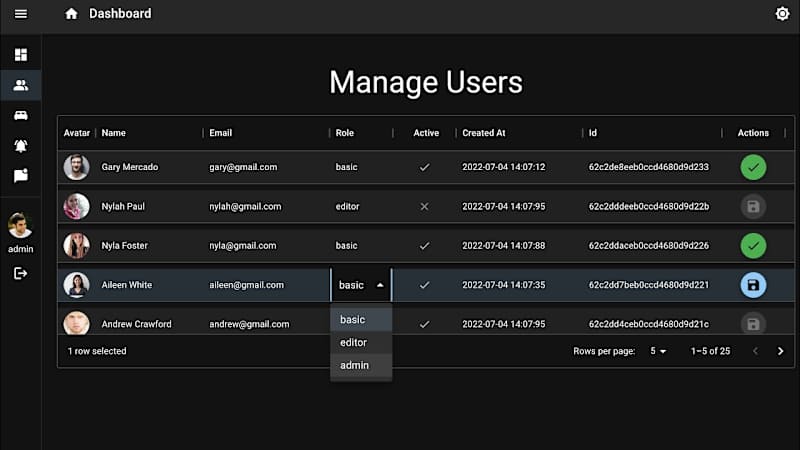Open the alarm bell icon in sidebar
This screenshot has height=450, width=800.
[x=21, y=146]
